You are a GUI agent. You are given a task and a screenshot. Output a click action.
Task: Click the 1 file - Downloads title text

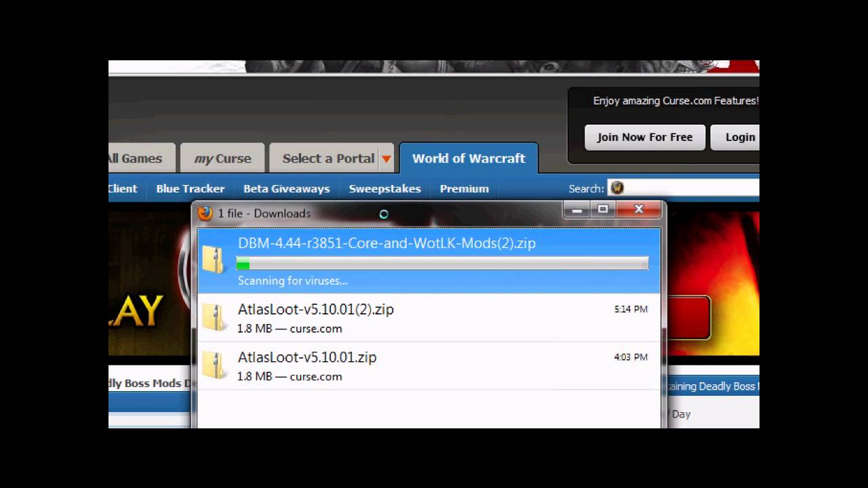[x=264, y=213]
